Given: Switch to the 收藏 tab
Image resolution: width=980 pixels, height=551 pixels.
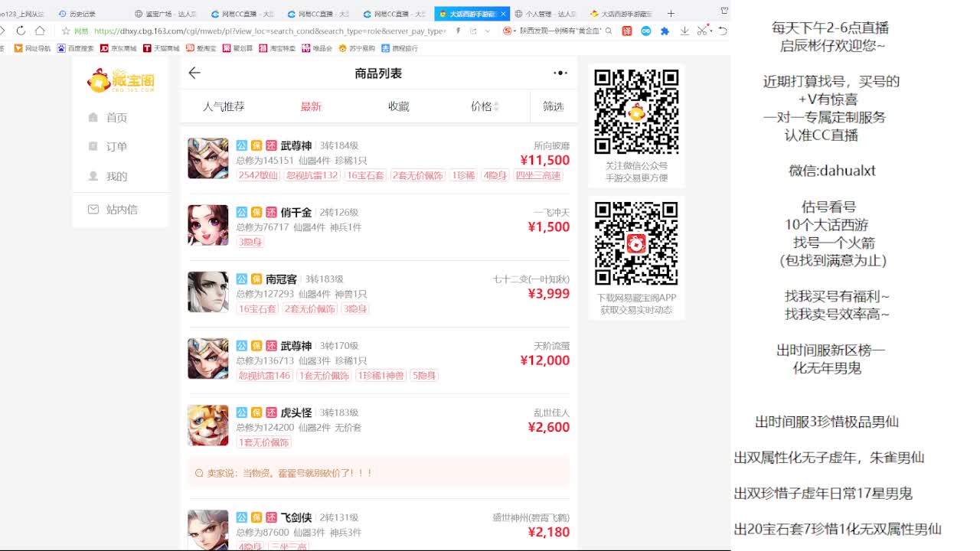Looking at the screenshot, I should [x=398, y=106].
